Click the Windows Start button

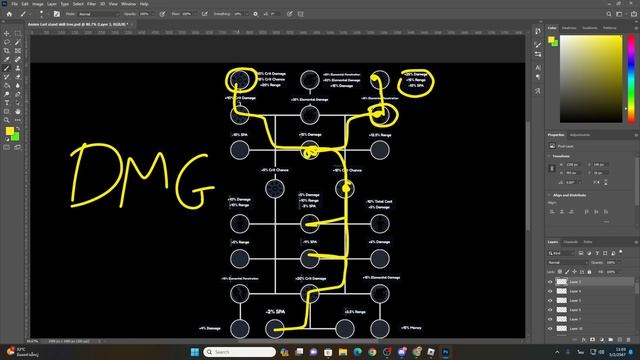coord(195,352)
